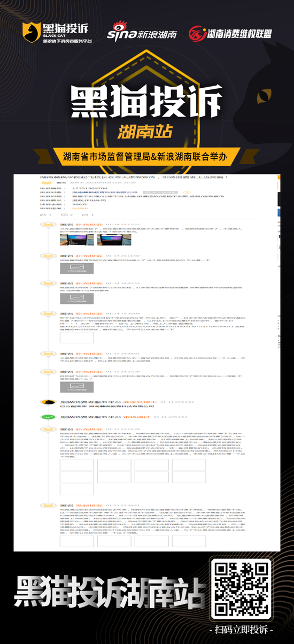
Task: Click 补充投诉 link at 01-11 23:23
Action: click(88, 371)
